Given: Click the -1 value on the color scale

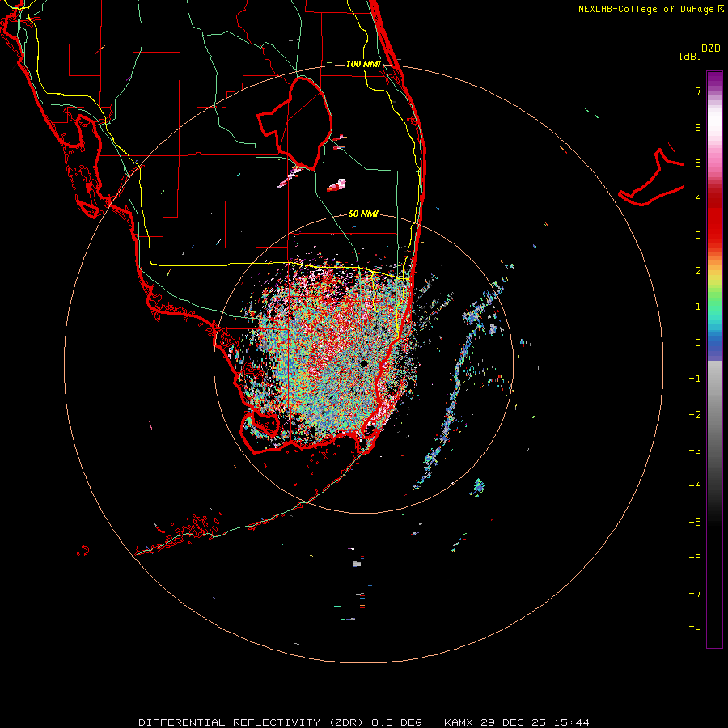Looking at the screenshot, I should 695,379.
